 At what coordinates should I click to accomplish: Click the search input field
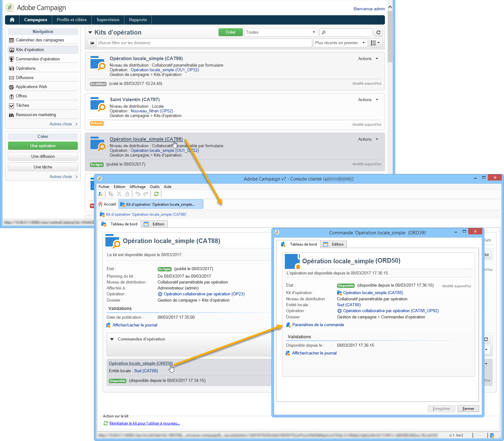coord(346,32)
